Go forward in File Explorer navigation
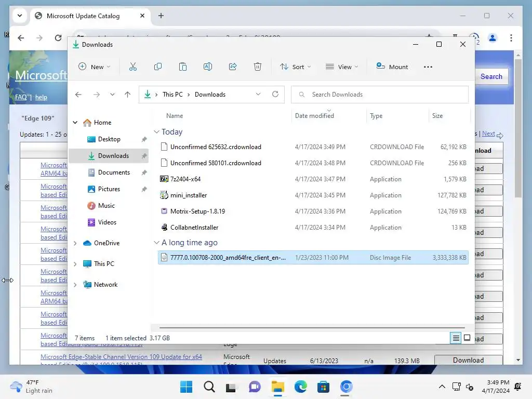This screenshot has height=399, width=532. tap(97, 95)
